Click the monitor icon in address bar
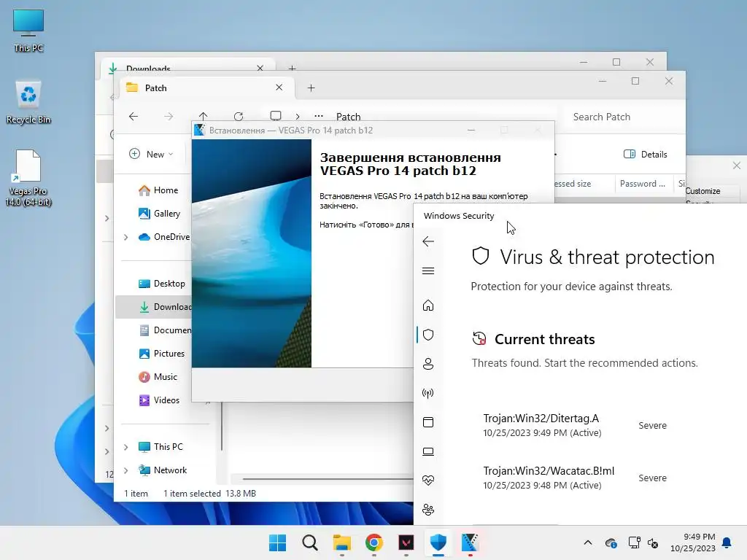 (x=275, y=116)
